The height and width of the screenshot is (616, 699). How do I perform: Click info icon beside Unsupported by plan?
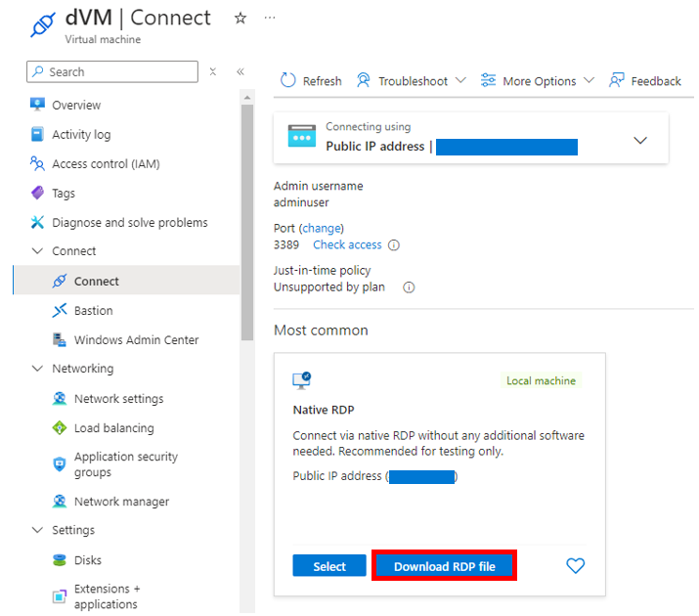pos(409,287)
